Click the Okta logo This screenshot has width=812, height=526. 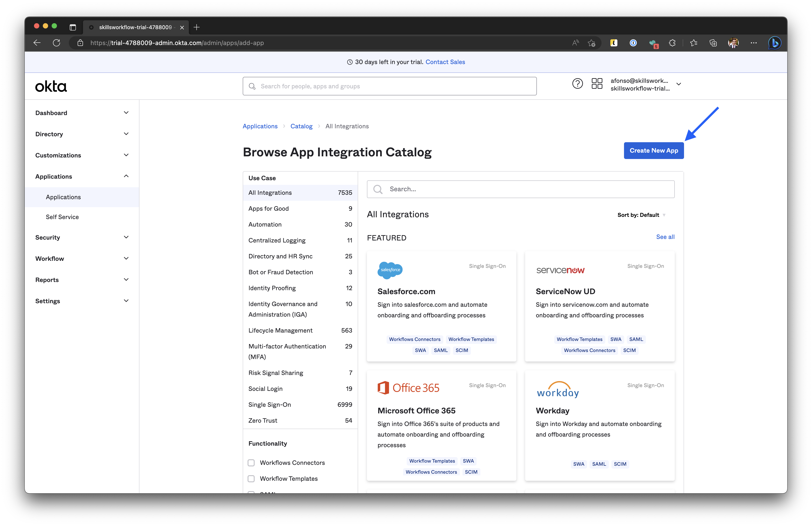[x=51, y=86]
